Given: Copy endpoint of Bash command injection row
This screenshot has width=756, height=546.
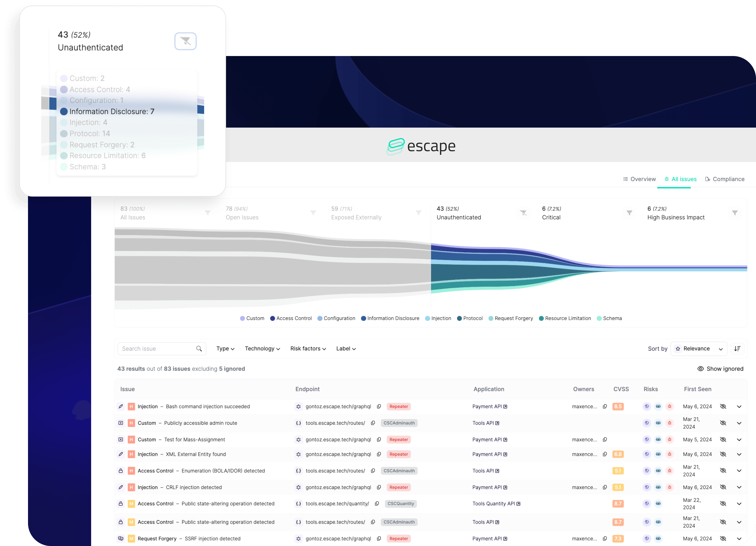Looking at the screenshot, I should click(379, 406).
